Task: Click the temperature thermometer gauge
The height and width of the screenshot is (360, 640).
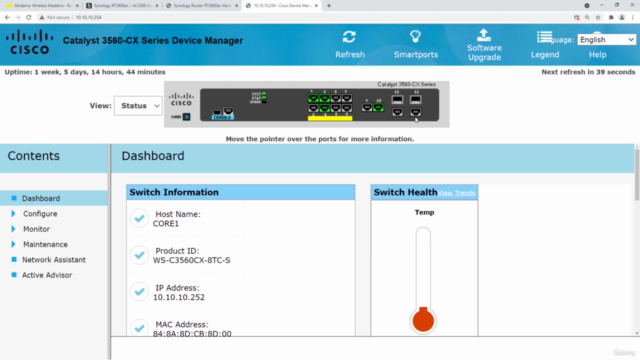Action: [x=423, y=281]
